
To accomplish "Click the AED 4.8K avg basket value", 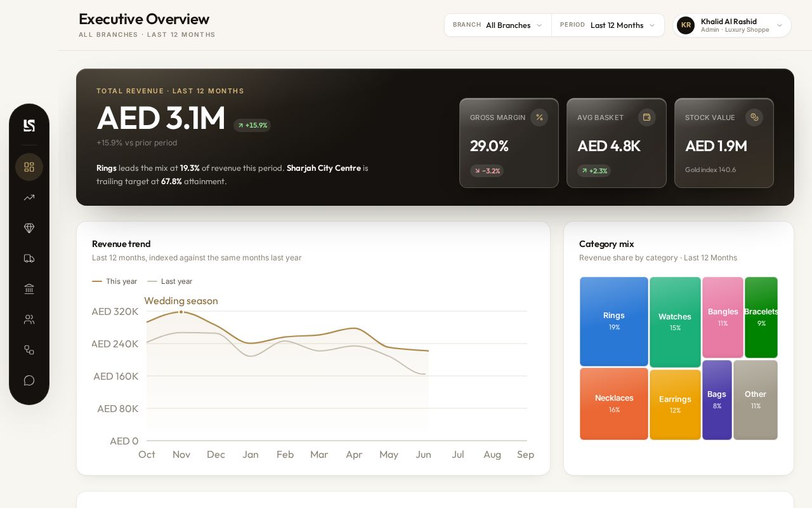I will 609,146.
